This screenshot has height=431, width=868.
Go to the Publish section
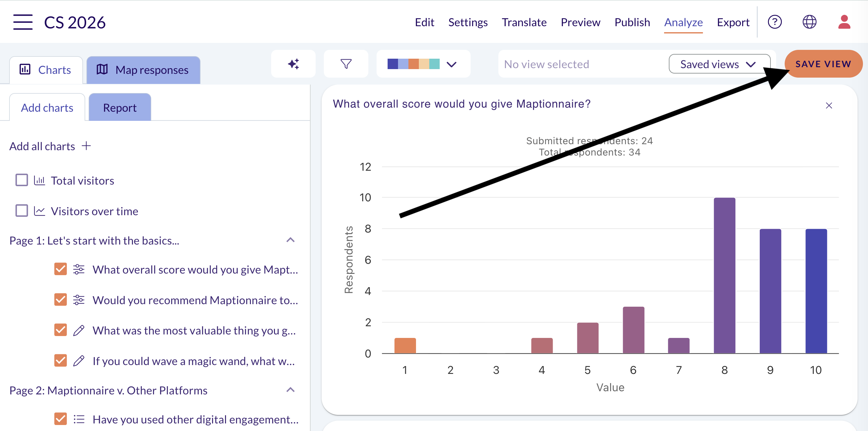pyautogui.click(x=632, y=22)
